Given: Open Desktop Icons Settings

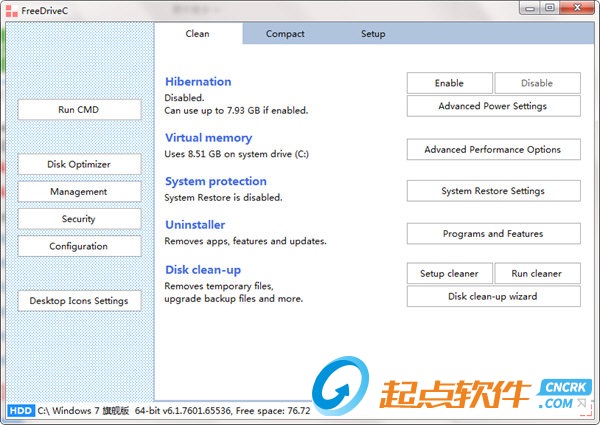Looking at the screenshot, I should (79, 301).
